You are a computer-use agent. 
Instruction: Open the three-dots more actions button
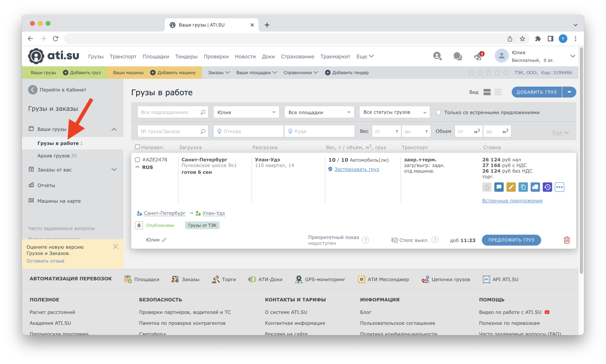559,187
